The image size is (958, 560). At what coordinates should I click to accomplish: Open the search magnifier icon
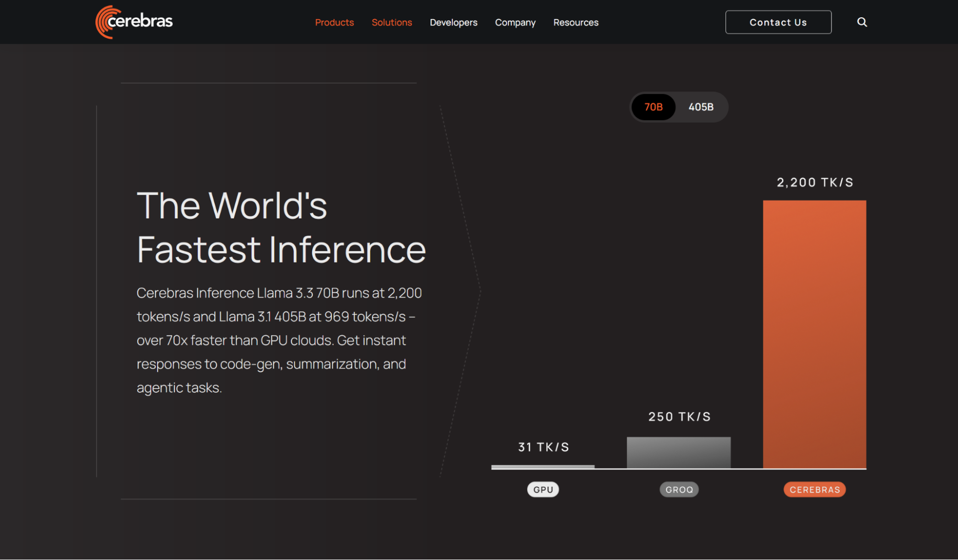coord(862,22)
